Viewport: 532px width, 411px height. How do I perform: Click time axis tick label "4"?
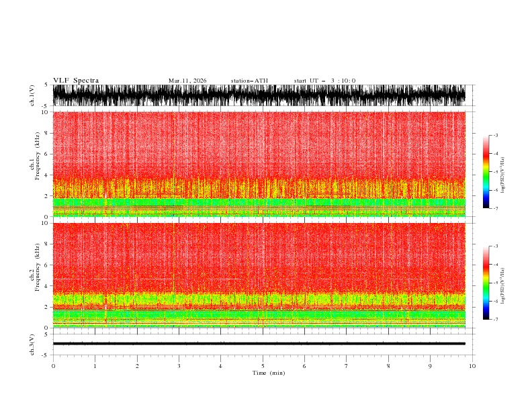pyautogui.click(x=220, y=366)
